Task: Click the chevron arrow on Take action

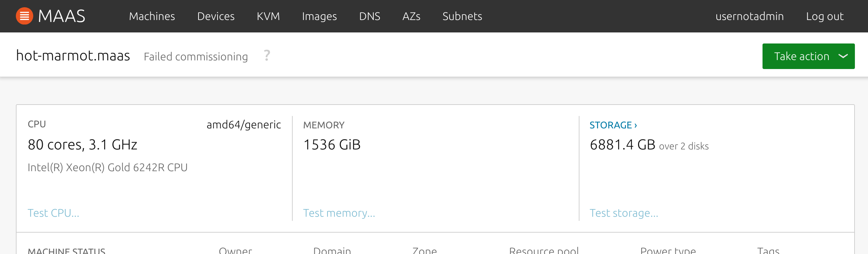Action: 843,56
